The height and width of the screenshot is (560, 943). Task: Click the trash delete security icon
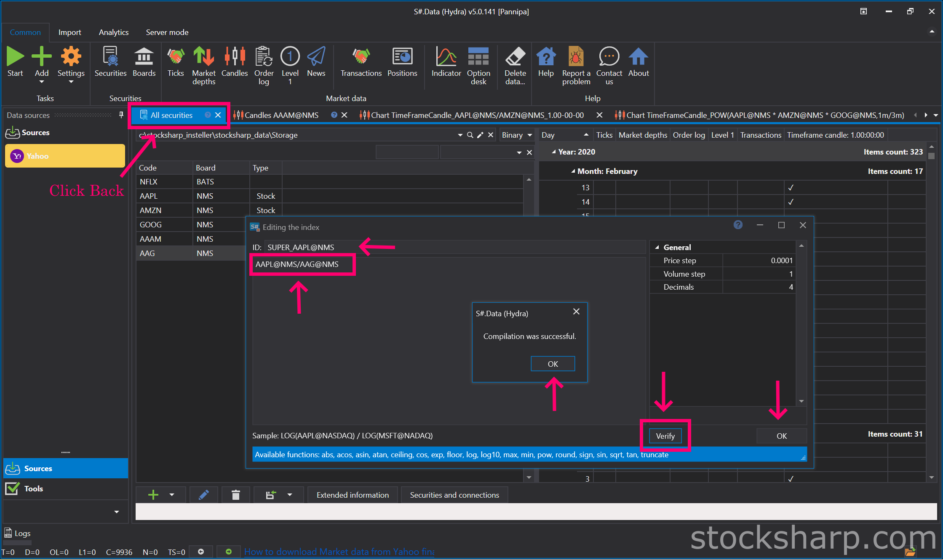coord(236,495)
